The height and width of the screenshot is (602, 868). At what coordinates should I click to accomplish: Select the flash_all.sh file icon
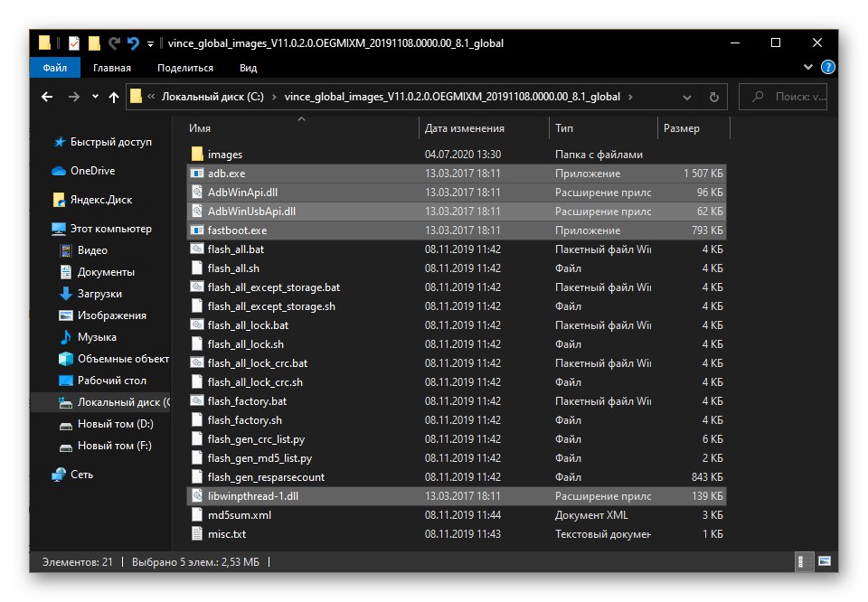pyautogui.click(x=197, y=268)
